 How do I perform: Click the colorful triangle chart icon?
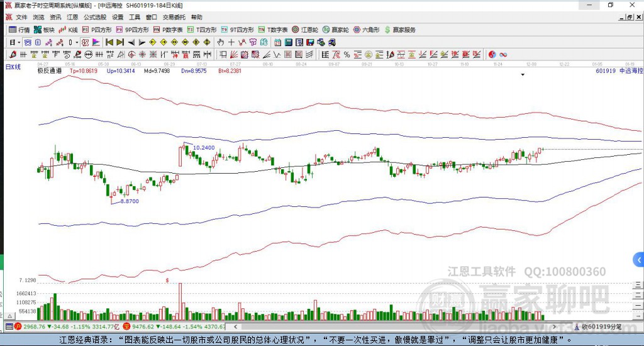pyautogui.click(x=96, y=42)
